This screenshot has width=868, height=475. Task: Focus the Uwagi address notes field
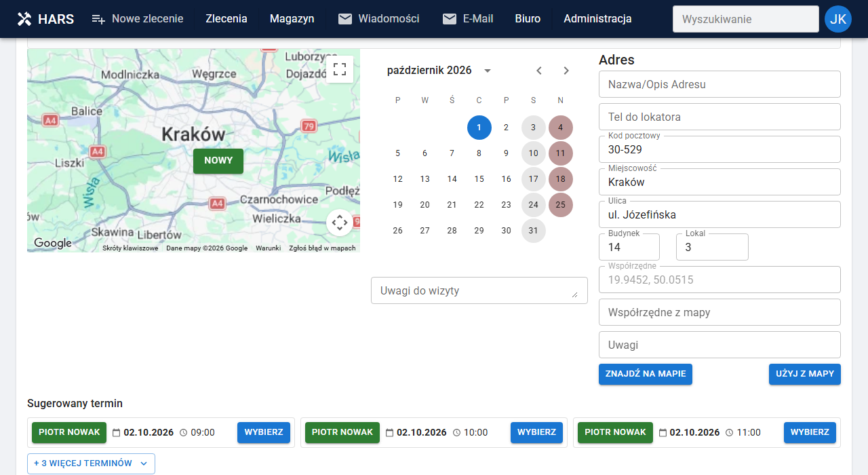point(719,345)
